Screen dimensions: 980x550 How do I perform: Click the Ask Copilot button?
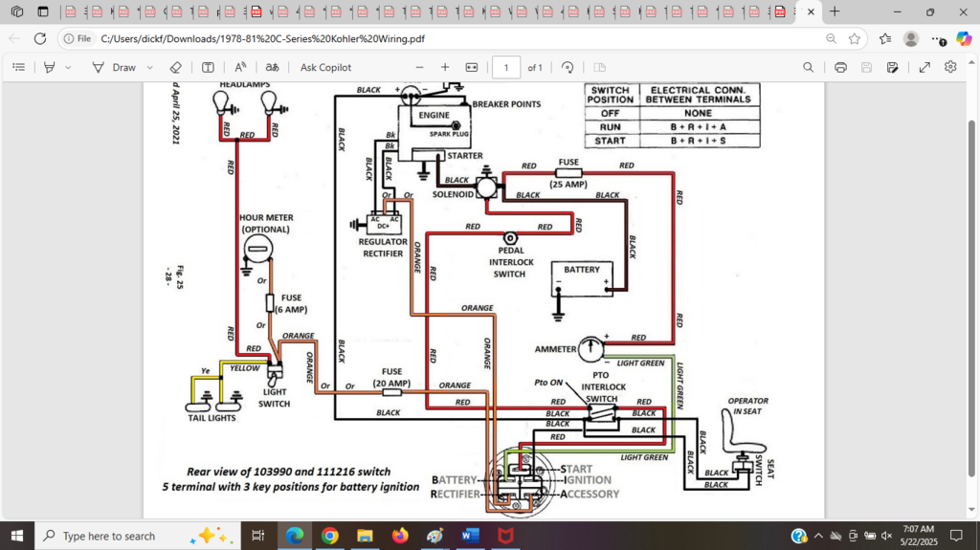click(325, 68)
